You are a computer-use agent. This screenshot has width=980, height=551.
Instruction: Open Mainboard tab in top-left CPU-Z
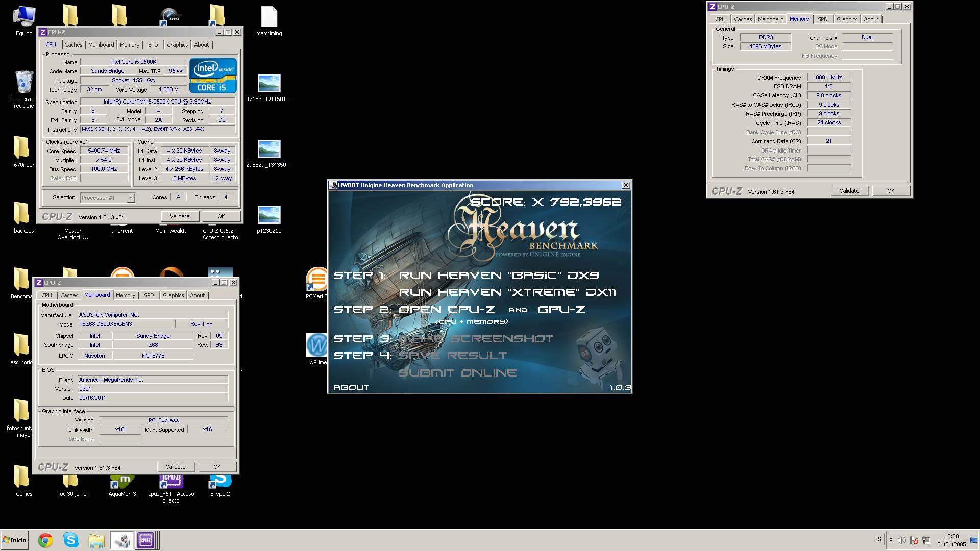pos(101,45)
